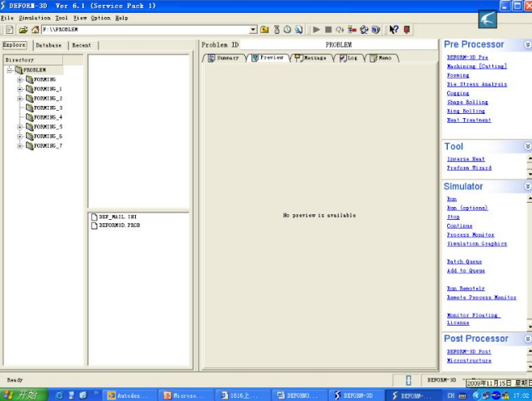Expand the FORMING_1 folder node
This screenshot has height=401, width=532.
pyautogui.click(x=20, y=89)
